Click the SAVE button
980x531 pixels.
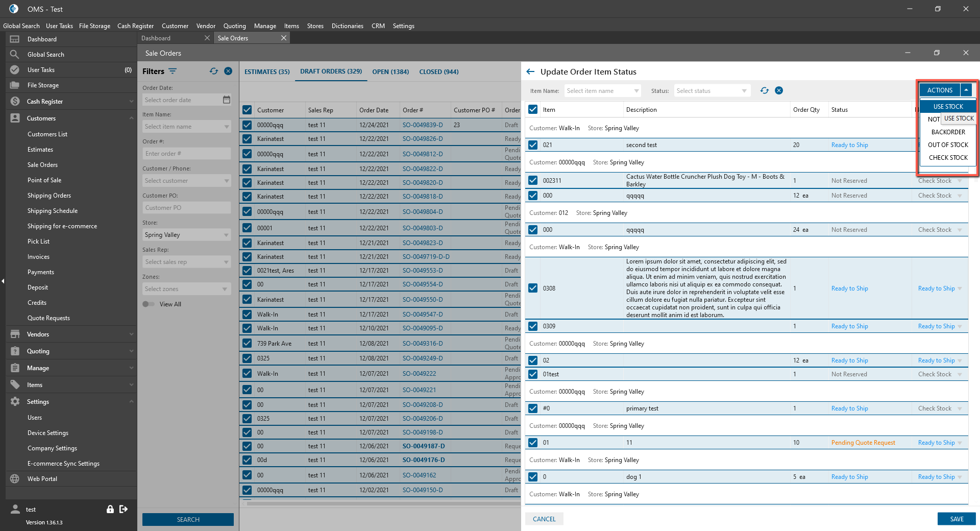click(x=957, y=519)
